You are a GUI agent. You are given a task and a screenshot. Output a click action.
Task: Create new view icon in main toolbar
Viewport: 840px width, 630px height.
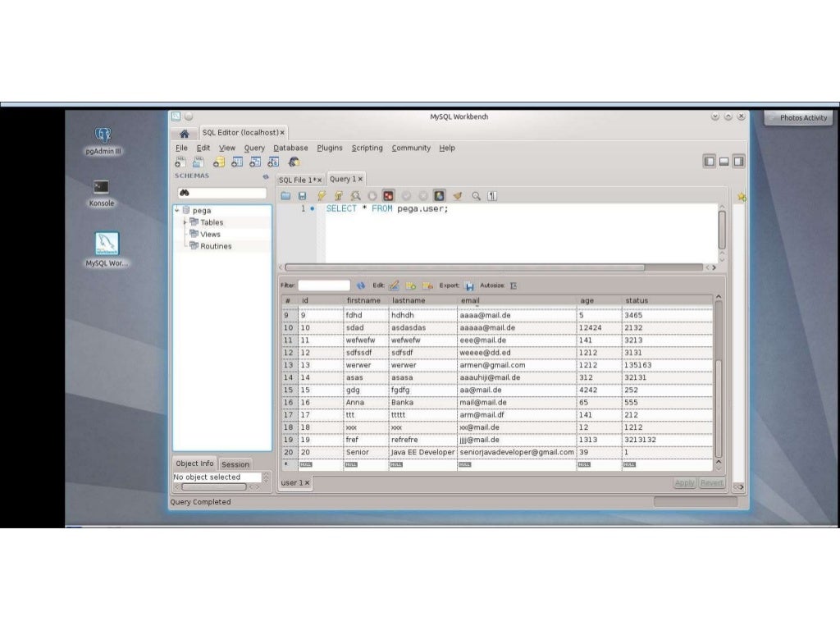(255, 162)
